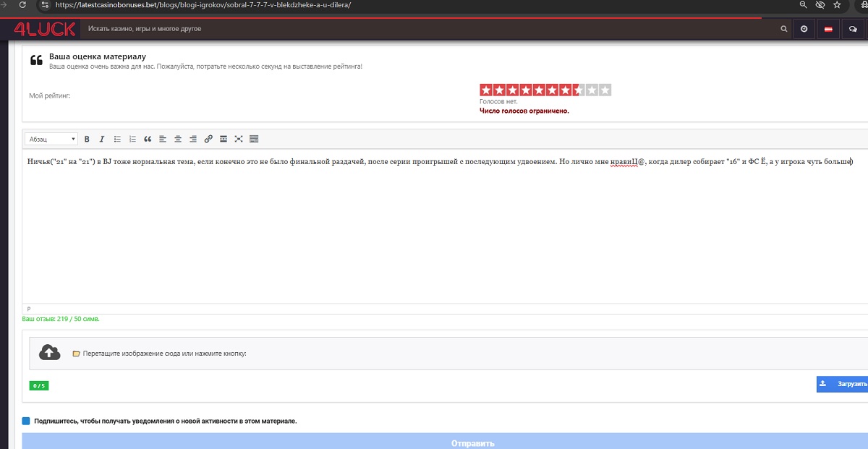Screen dimensions: 868x449
Task: Switch editor to fullscreen mode
Action: [x=239, y=139]
